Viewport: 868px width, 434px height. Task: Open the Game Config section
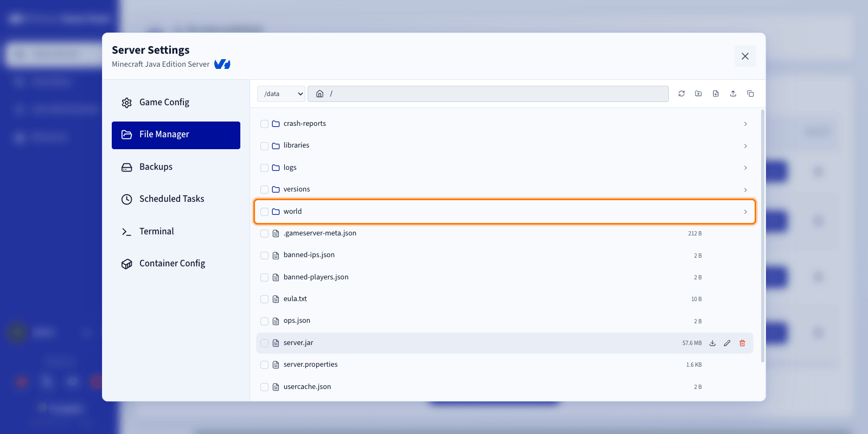point(176,103)
